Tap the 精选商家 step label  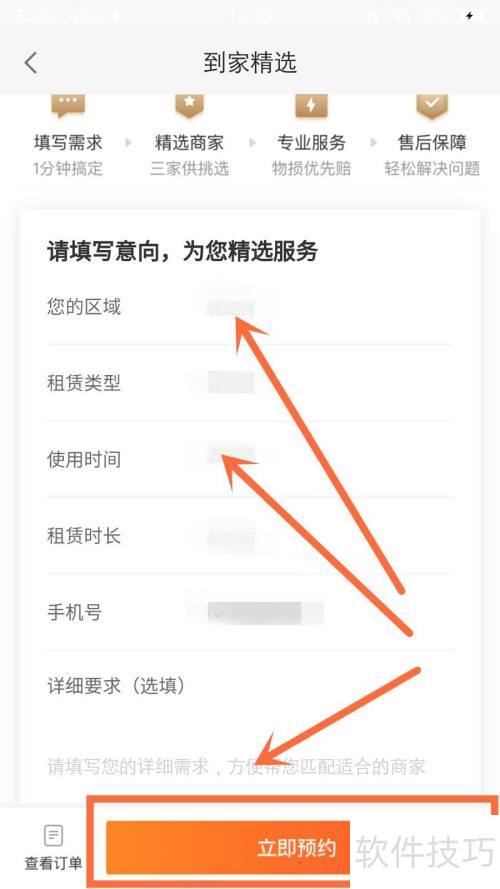[x=189, y=142]
